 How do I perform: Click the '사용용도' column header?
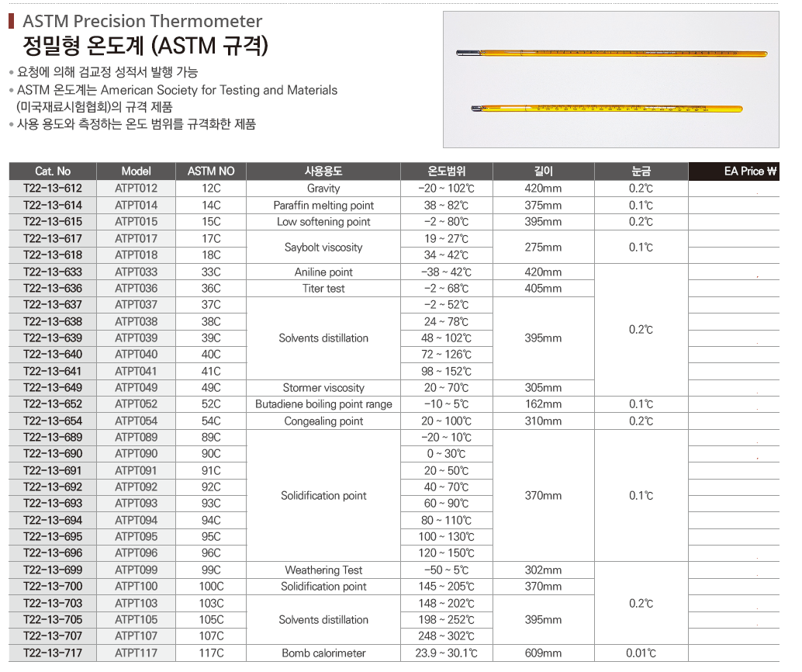click(x=323, y=171)
